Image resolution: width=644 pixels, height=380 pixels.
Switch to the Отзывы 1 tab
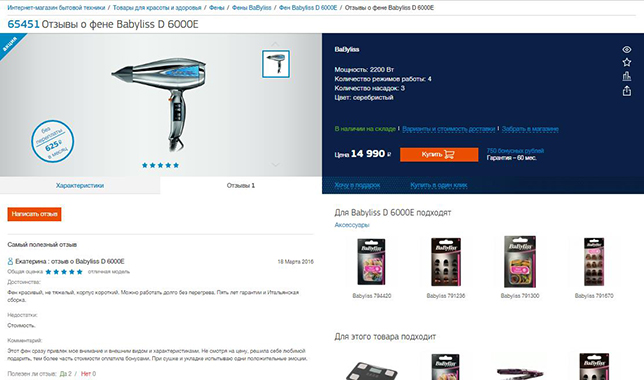click(241, 185)
